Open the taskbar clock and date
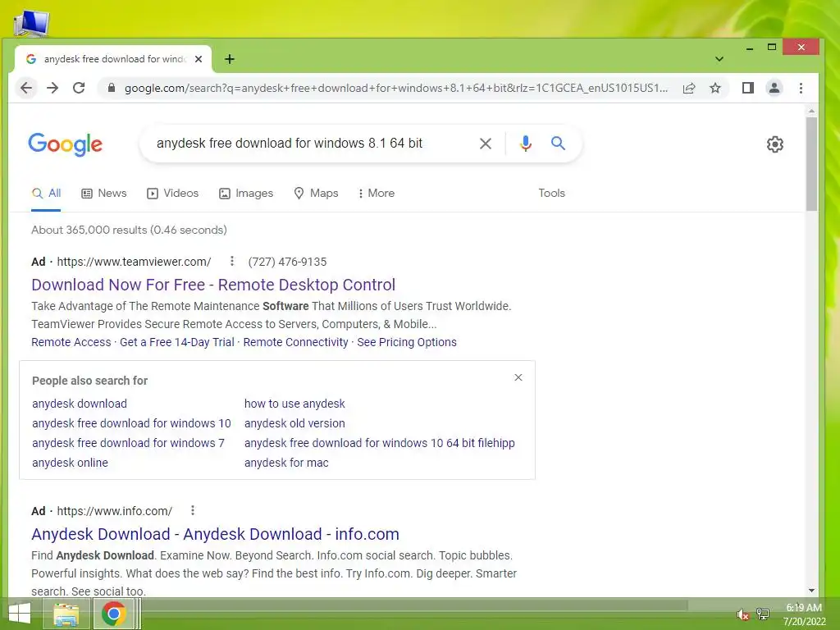The height and width of the screenshot is (630, 840). pyautogui.click(x=804, y=614)
